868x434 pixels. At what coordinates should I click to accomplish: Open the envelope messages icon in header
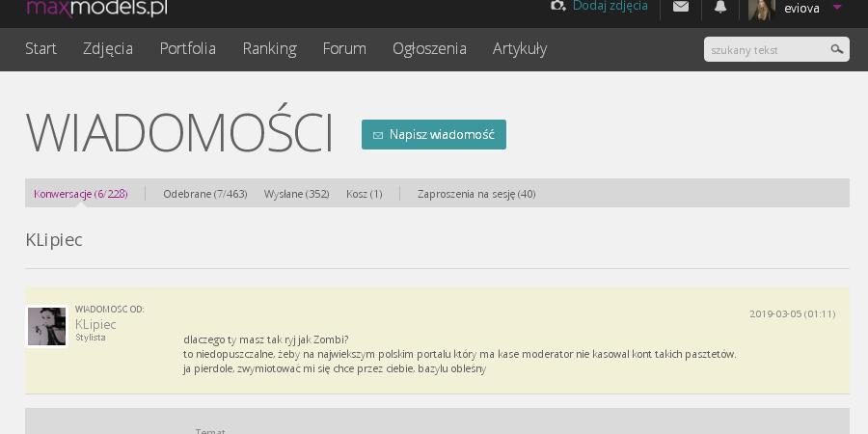(x=680, y=7)
